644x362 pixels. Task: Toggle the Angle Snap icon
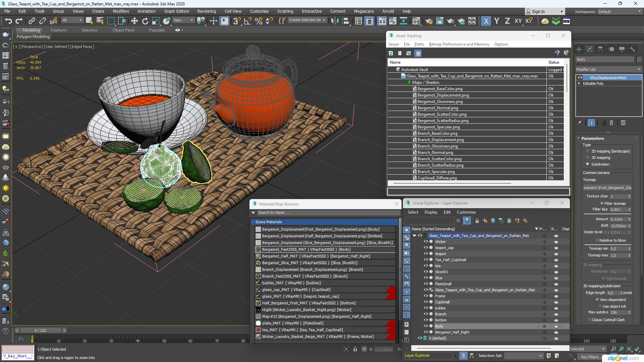coord(248,21)
